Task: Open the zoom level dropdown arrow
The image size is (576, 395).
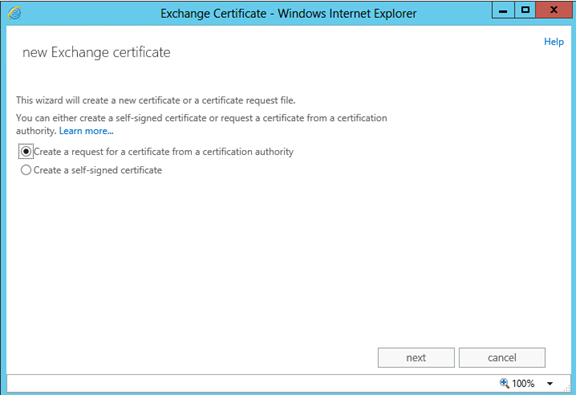Action: (x=550, y=384)
